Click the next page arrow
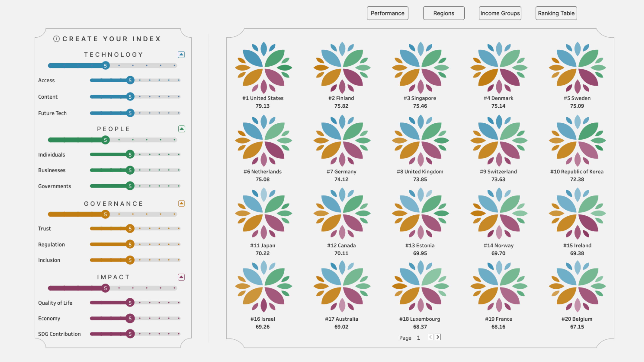The height and width of the screenshot is (362, 644). click(x=438, y=337)
